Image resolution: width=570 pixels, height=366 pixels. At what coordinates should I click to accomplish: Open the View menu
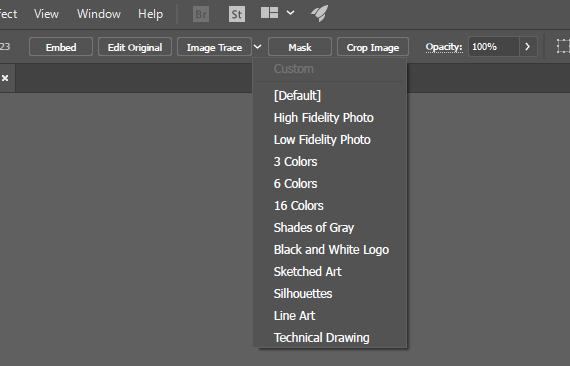click(x=46, y=14)
